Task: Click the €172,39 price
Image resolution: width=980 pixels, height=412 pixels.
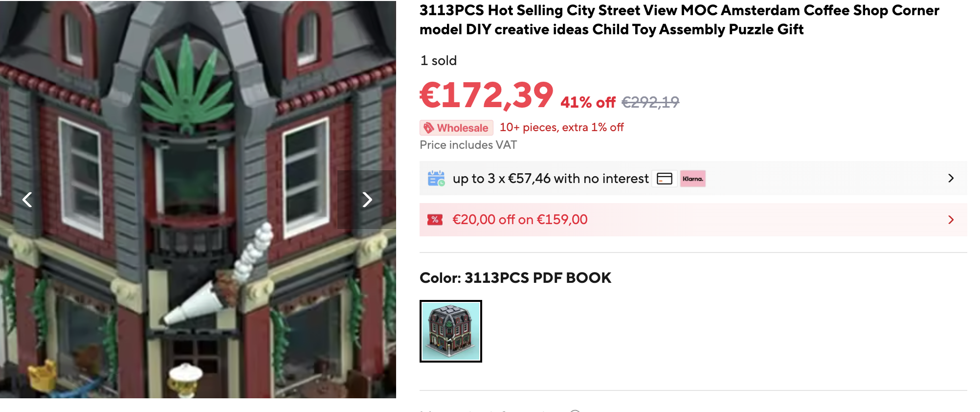Action: click(x=487, y=95)
